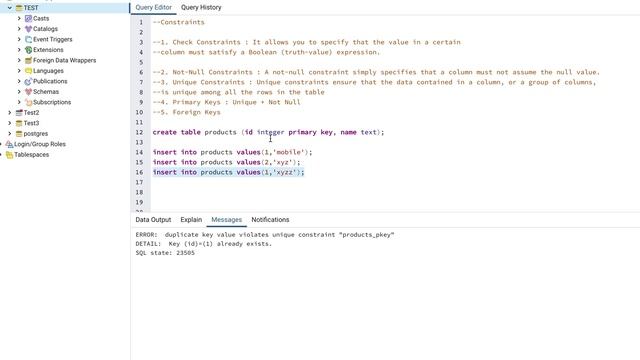Select the Subscriptions tree item

click(x=52, y=102)
